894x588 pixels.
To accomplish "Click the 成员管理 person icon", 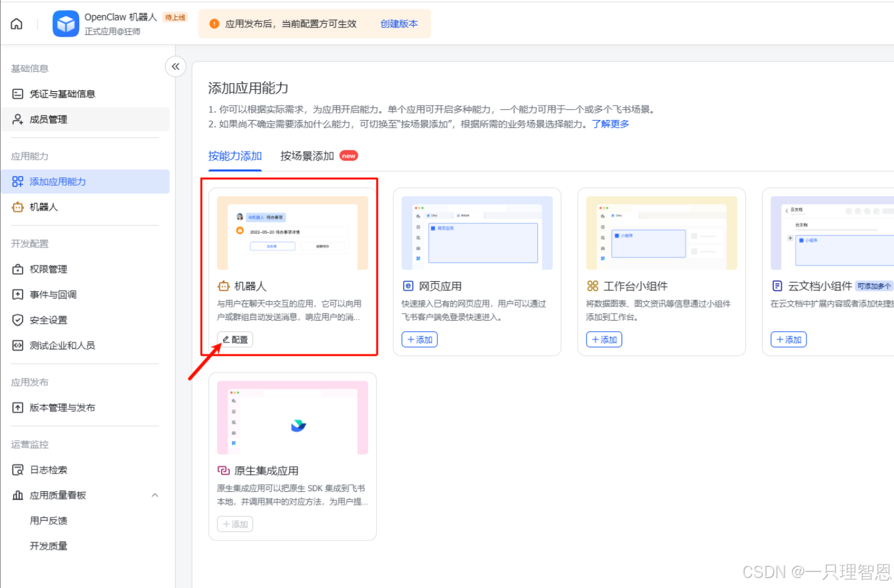I will tap(18, 119).
